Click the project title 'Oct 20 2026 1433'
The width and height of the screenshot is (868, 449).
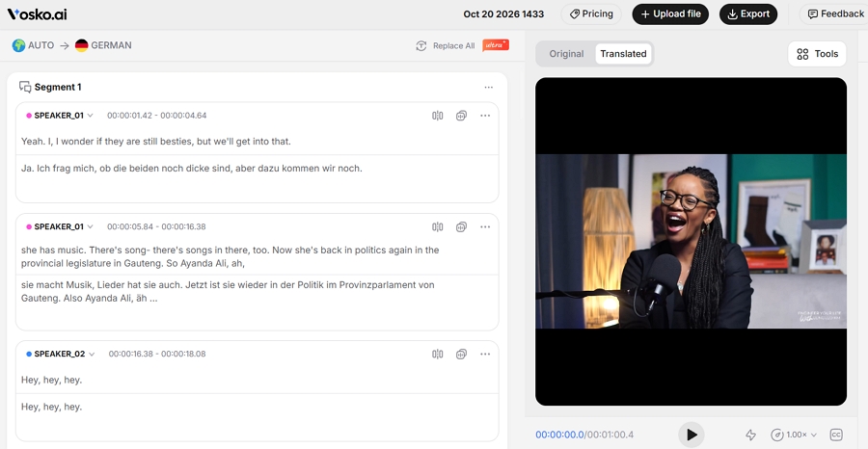tap(503, 14)
